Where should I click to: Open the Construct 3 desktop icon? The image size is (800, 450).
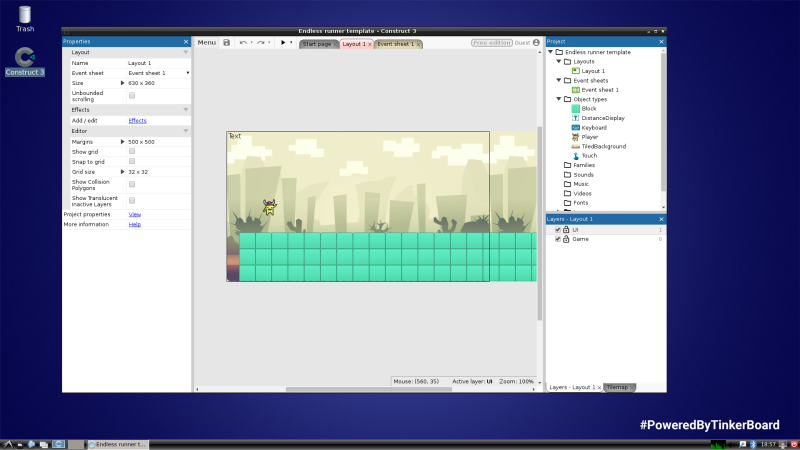pyautogui.click(x=24, y=61)
